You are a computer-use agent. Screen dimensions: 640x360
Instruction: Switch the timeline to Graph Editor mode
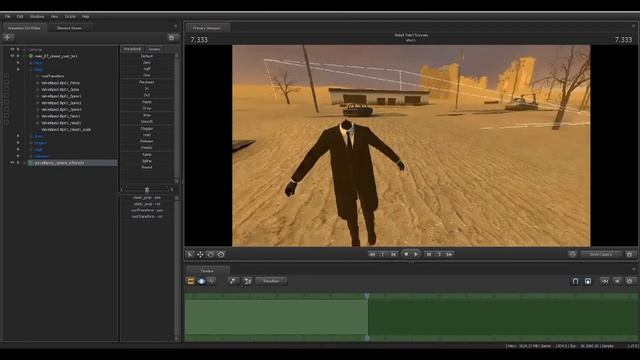click(x=211, y=281)
